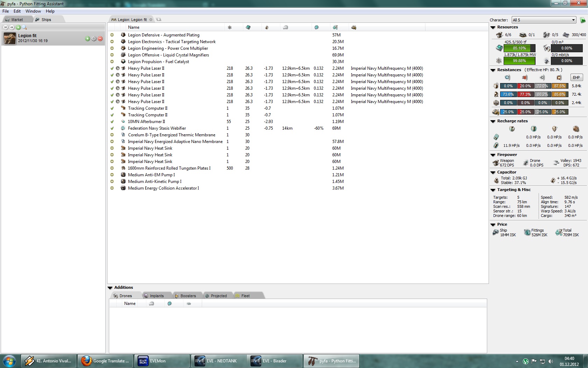
Task: Click the search magnifier icon in the ship browser
Action: pos(24,27)
